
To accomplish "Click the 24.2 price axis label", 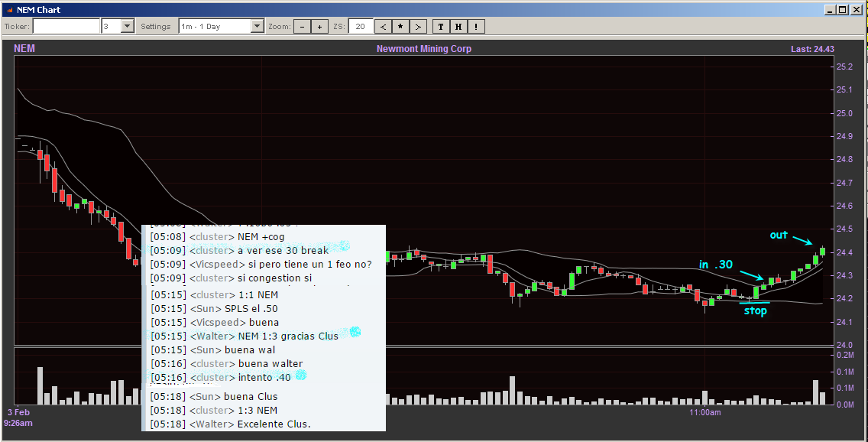I will (844, 298).
